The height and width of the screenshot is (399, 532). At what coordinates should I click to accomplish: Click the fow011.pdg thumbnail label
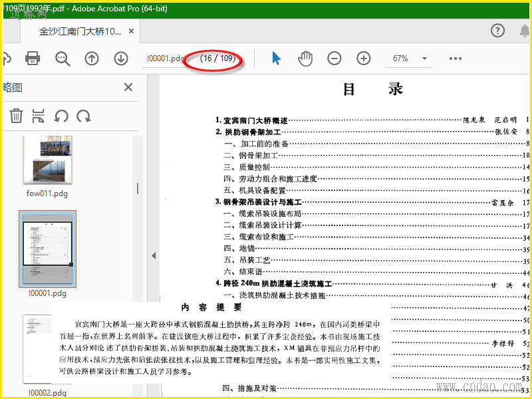pos(47,194)
